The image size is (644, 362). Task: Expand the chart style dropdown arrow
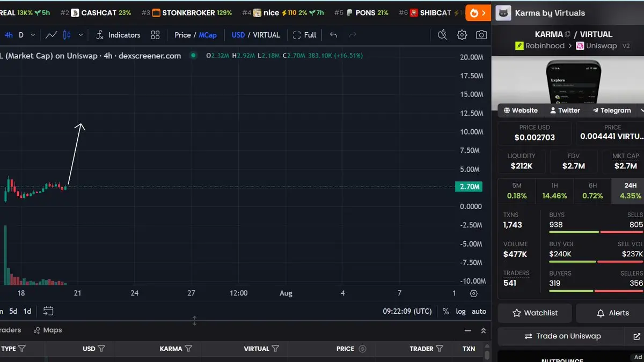click(80, 35)
